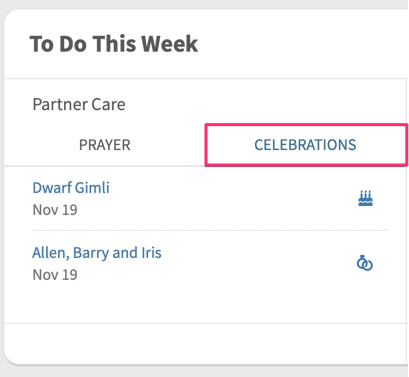
Task: Click the birthday cake icon for Dwarf Gimli
Action: [365, 198]
